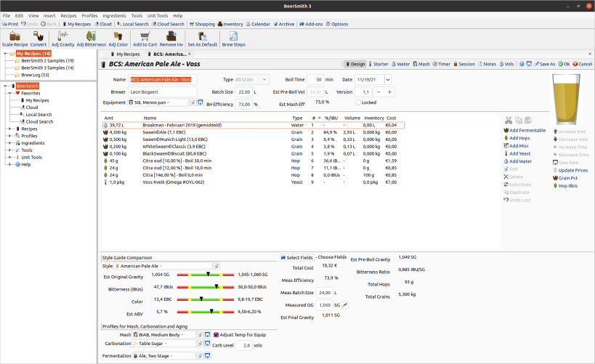
Task: Click the Measured OG pencil icon
Action: pyautogui.click(x=344, y=305)
